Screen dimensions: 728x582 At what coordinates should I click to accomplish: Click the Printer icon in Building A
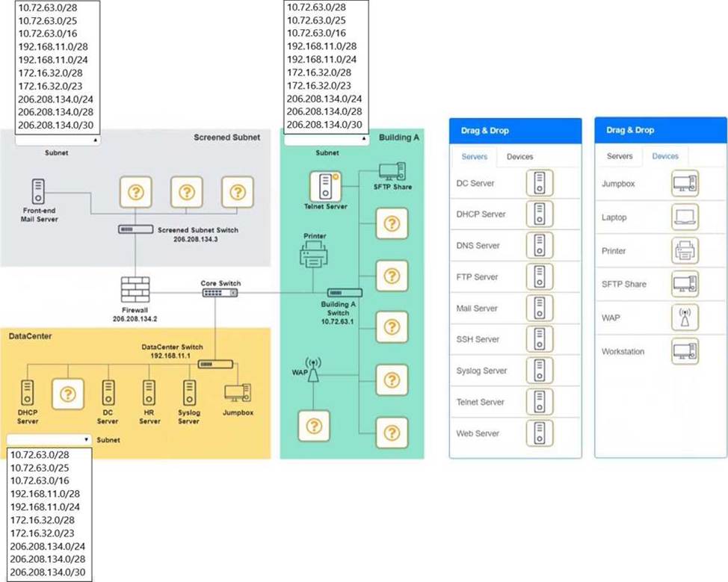[x=315, y=258]
